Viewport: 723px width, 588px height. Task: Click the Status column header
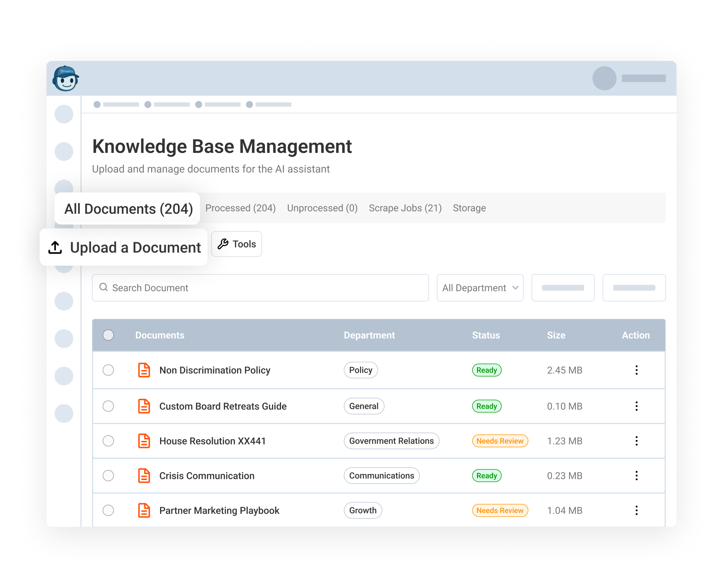coord(486,335)
